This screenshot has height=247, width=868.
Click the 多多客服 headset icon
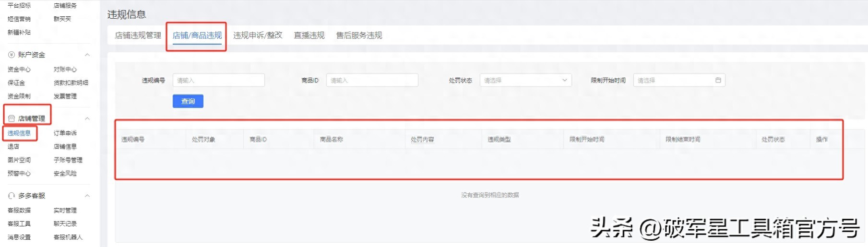point(12,196)
